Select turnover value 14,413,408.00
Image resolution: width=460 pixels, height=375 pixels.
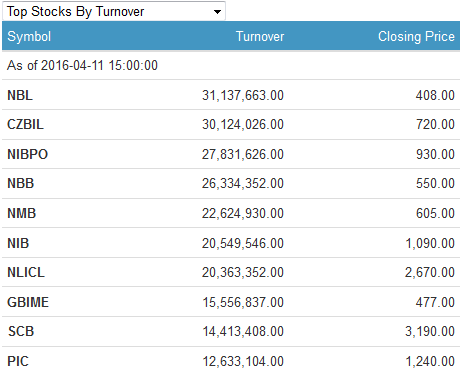pos(243,332)
